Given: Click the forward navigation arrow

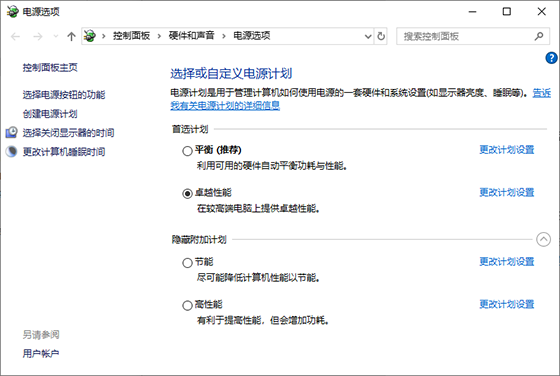Looking at the screenshot, I should (38, 36).
